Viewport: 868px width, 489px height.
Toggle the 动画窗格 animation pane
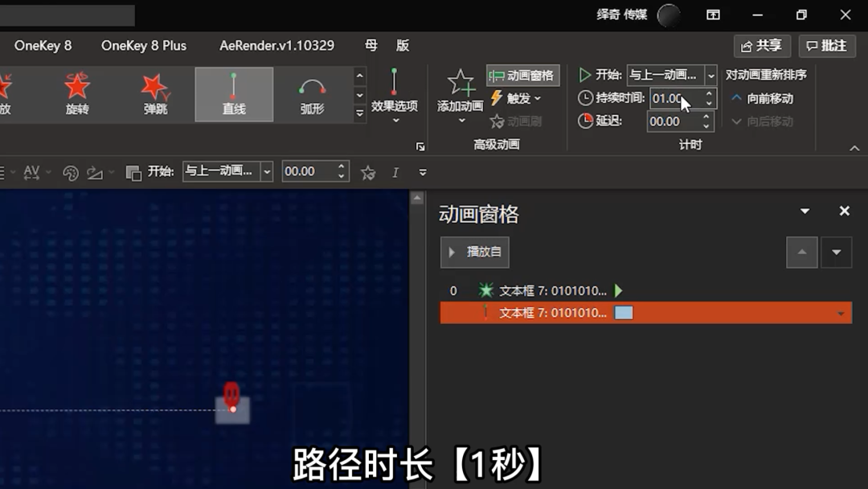(522, 76)
